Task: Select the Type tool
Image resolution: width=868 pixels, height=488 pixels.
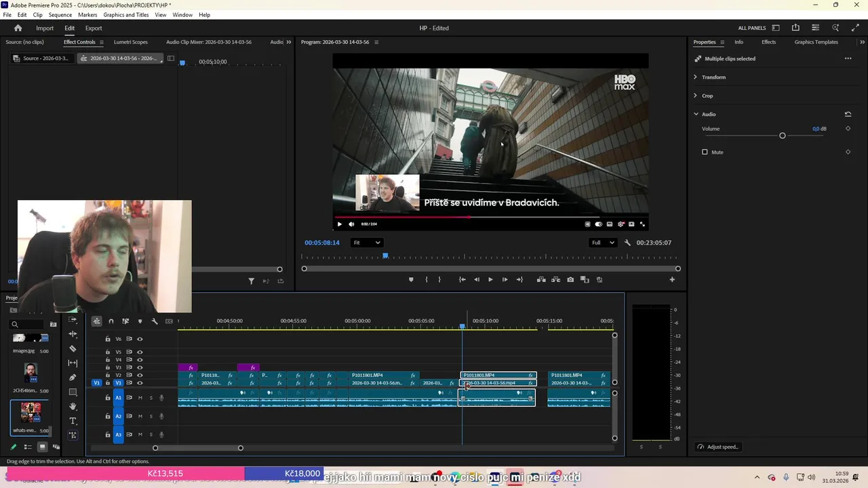Action: (x=73, y=421)
